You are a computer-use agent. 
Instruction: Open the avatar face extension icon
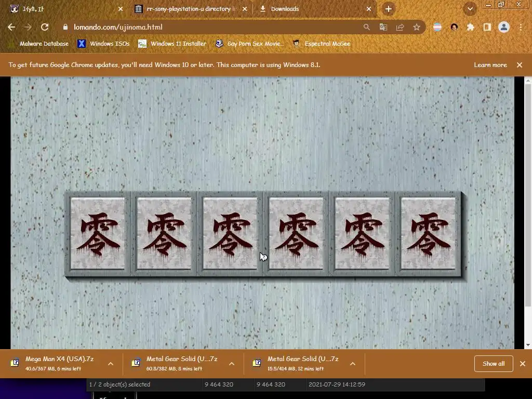pos(454,27)
